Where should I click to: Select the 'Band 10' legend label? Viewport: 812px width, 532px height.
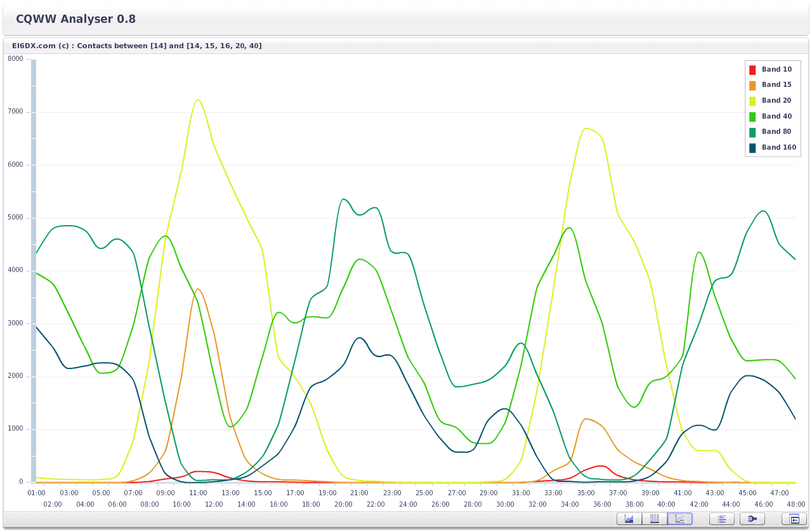pos(776,69)
